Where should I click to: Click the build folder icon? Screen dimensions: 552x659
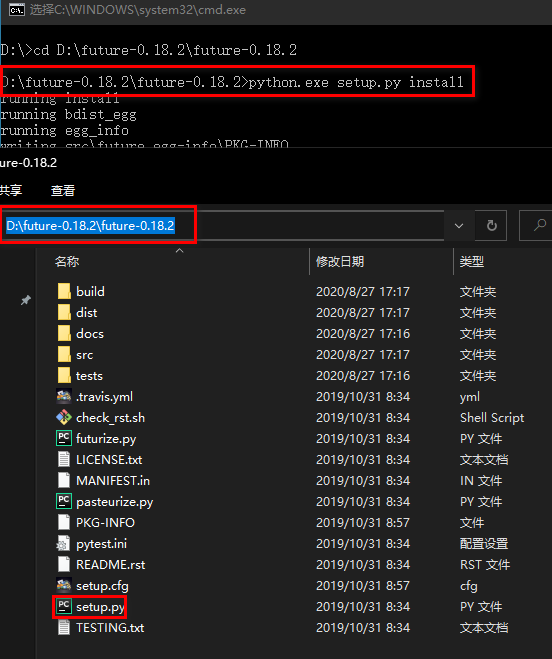pos(64,291)
